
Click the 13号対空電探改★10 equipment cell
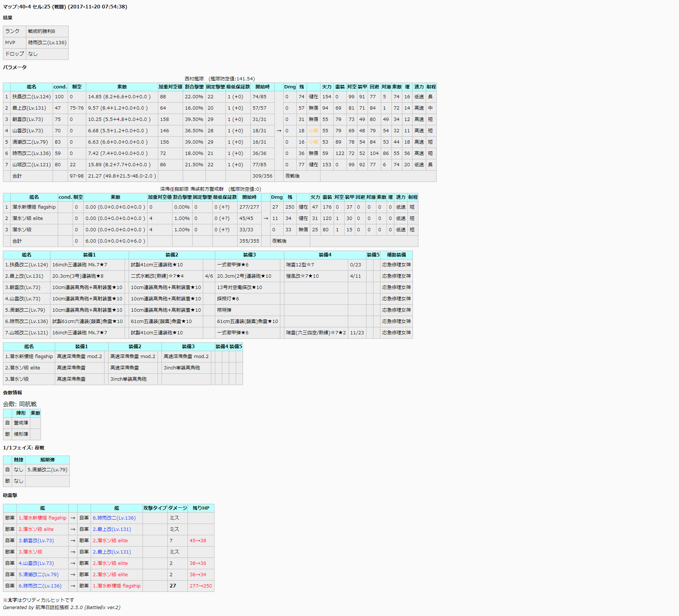click(x=239, y=288)
